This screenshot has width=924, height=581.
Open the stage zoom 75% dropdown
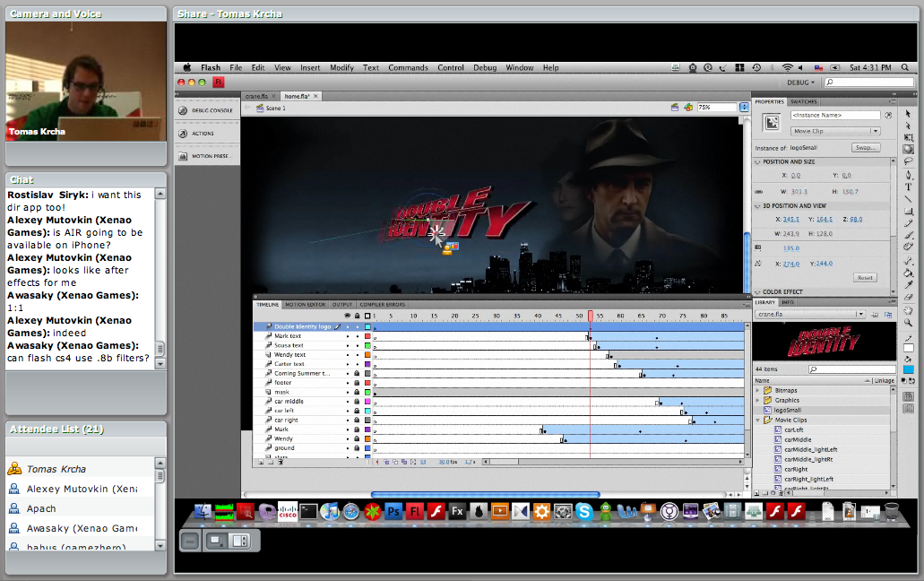744,108
